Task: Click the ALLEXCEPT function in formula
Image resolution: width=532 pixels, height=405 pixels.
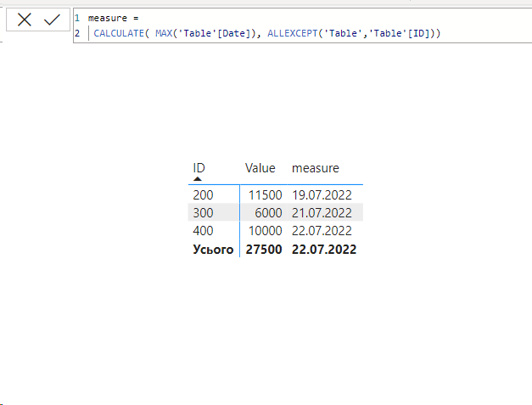Action: click(x=293, y=33)
